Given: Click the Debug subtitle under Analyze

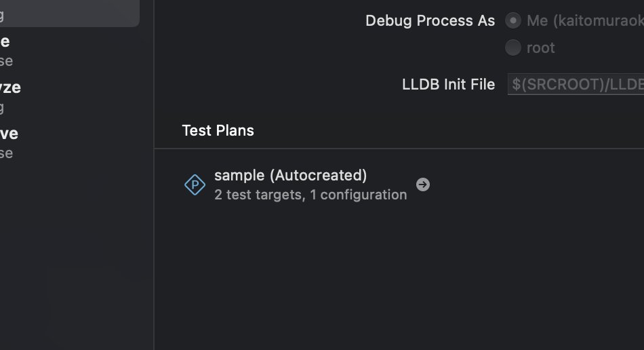Looking at the screenshot, I should (x=2, y=108).
